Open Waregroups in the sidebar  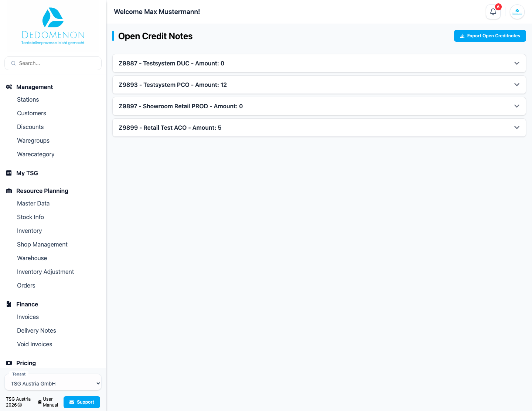coord(33,140)
